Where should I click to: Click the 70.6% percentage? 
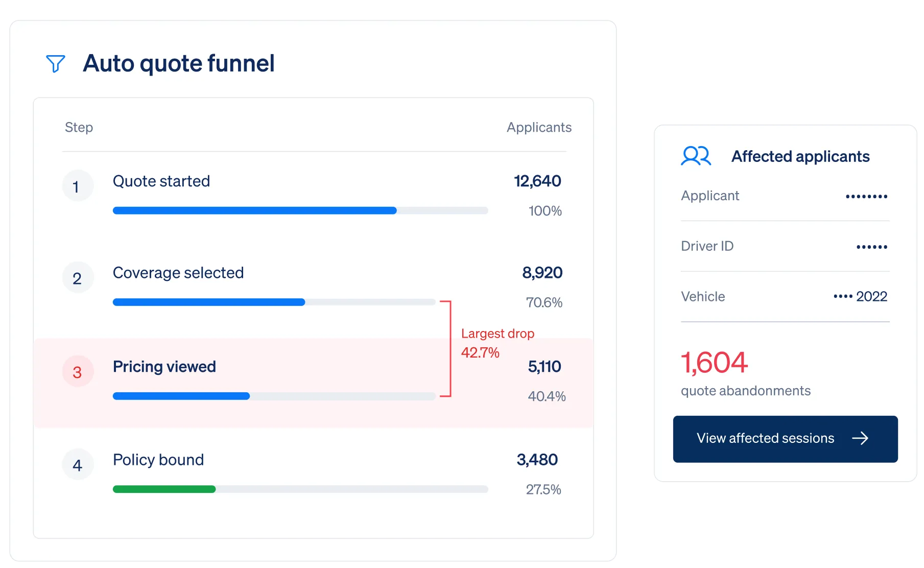click(544, 302)
